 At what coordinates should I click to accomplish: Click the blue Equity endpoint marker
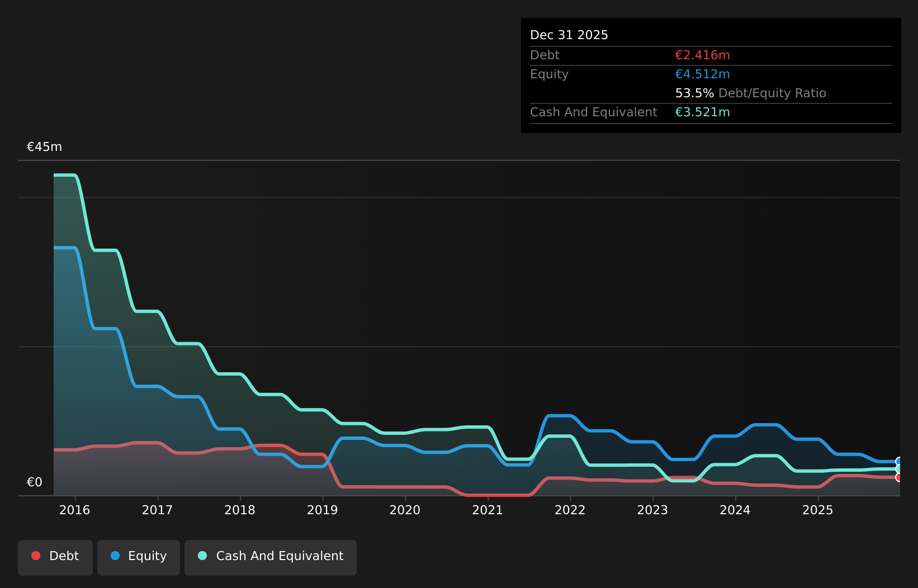[899, 462]
